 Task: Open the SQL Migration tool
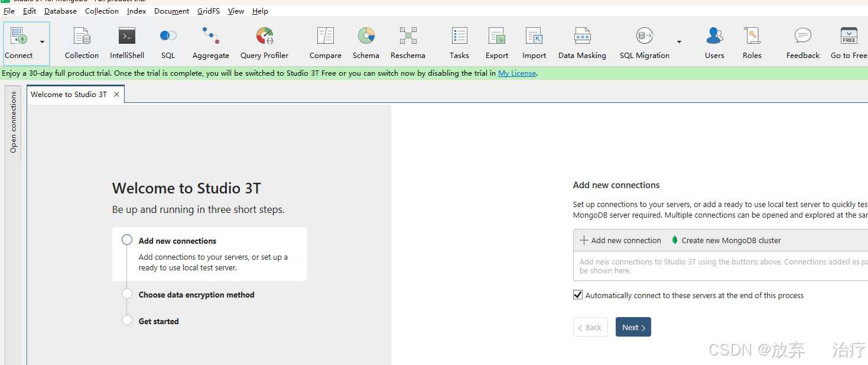(x=645, y=43)
